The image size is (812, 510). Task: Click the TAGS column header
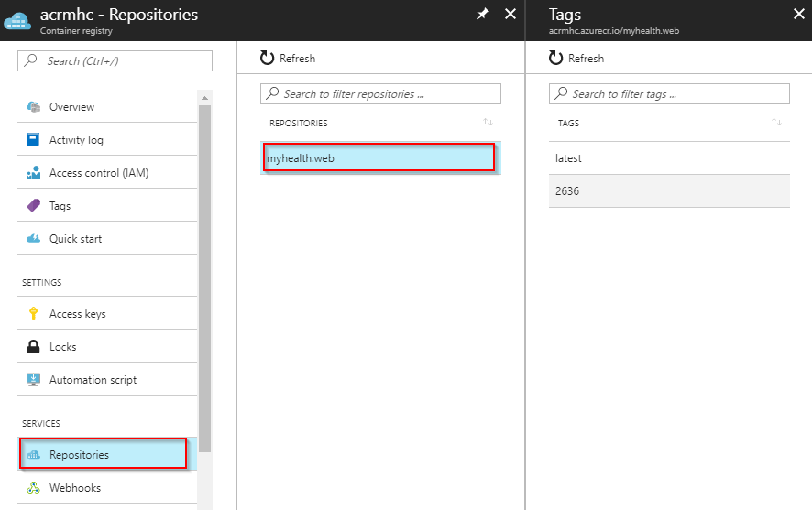568,123
